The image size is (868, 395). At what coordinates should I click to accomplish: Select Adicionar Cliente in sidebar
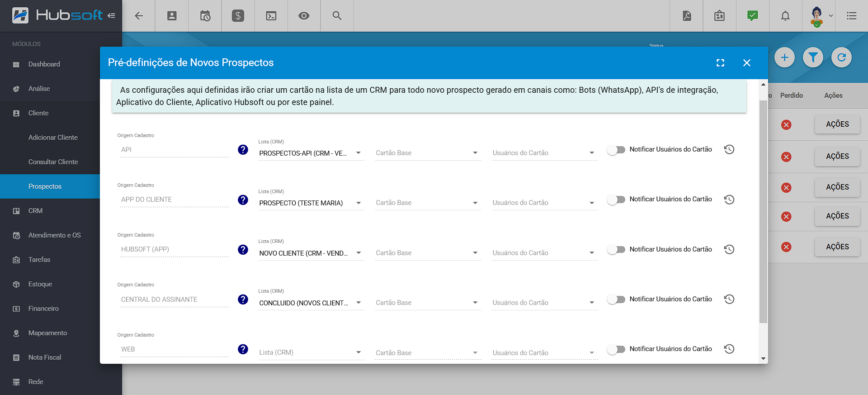53,138
